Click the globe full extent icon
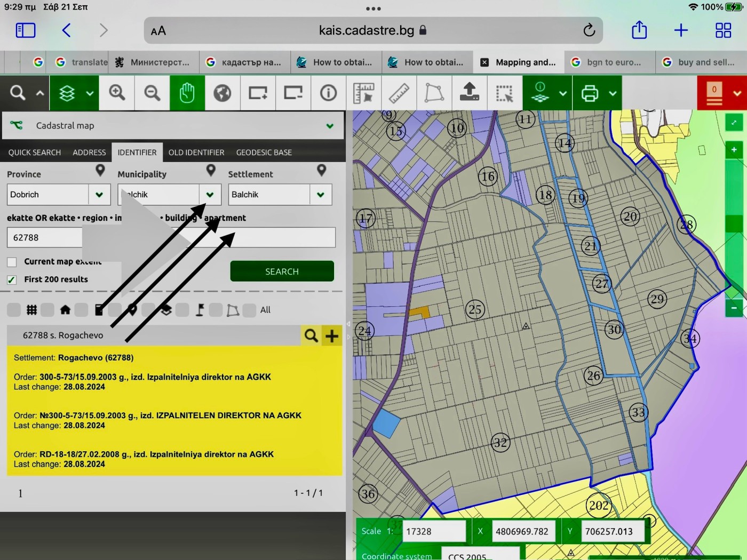Image resolution: width=747 pixels, height=560 pixels. [x=222, y=93]
